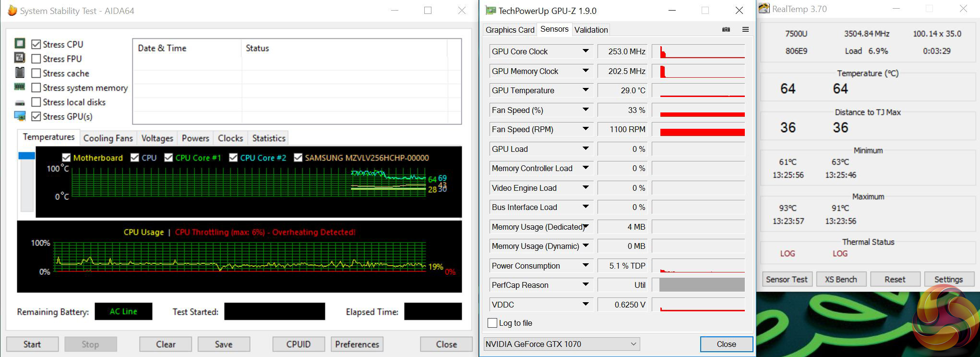This screenshot has height=357, width=980.
Task: Enable the Stress FPU checkbox
Action: (x=36, y=59)
